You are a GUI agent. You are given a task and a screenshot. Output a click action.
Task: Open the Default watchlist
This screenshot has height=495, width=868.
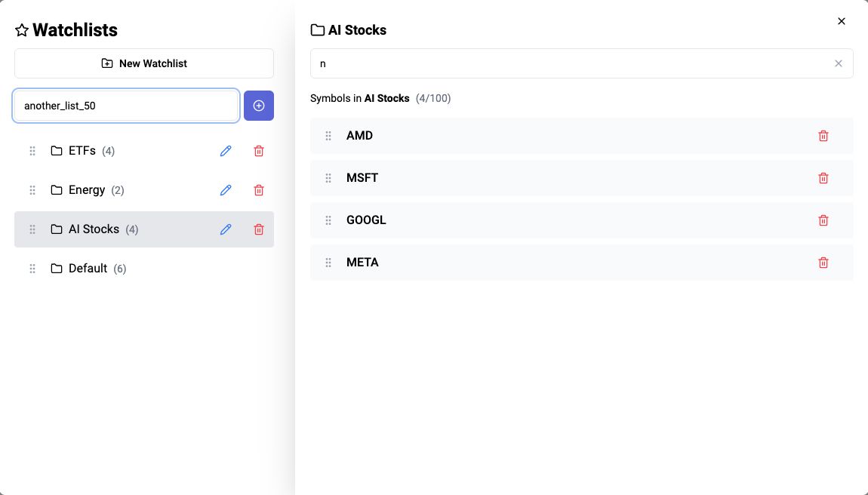[88, 269]
